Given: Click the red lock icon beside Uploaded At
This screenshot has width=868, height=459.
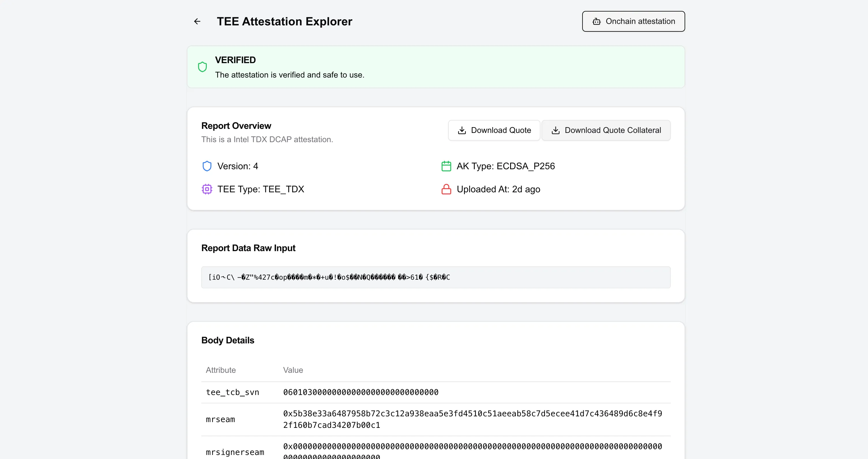Looking at the screenshot, I should point(446,189).
